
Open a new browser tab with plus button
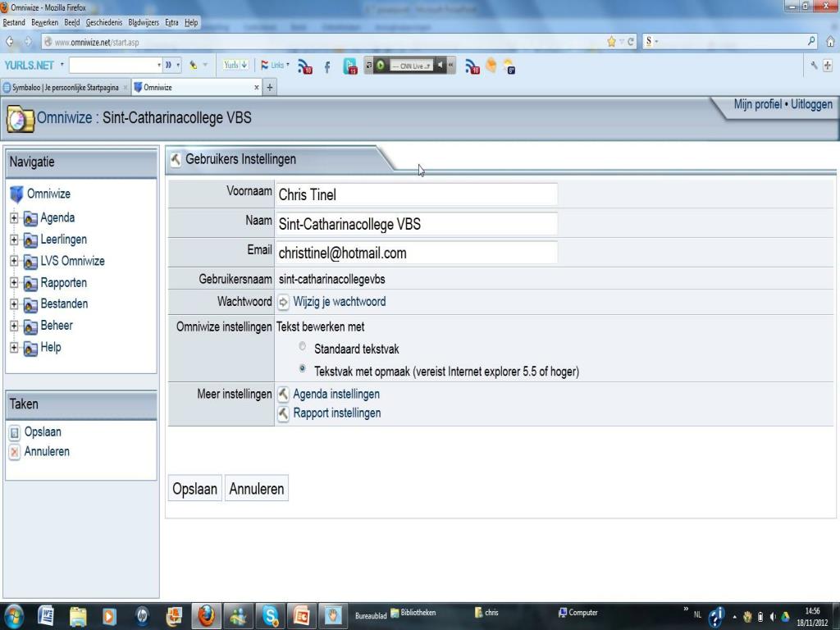pyautogui.click(x=270, y=87)
